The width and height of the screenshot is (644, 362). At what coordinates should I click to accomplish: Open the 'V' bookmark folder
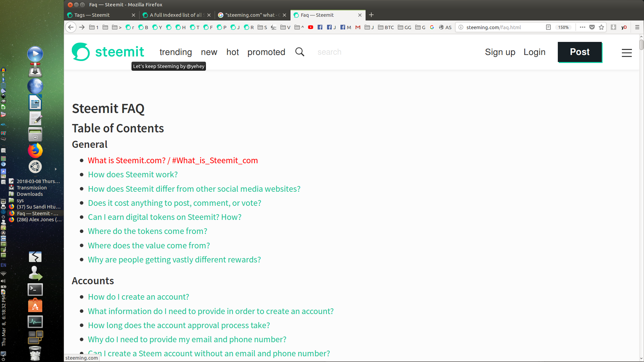(285, 27)
